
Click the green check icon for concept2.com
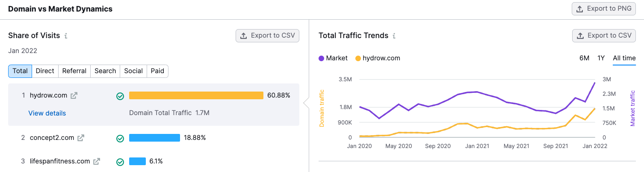[120, 138]
